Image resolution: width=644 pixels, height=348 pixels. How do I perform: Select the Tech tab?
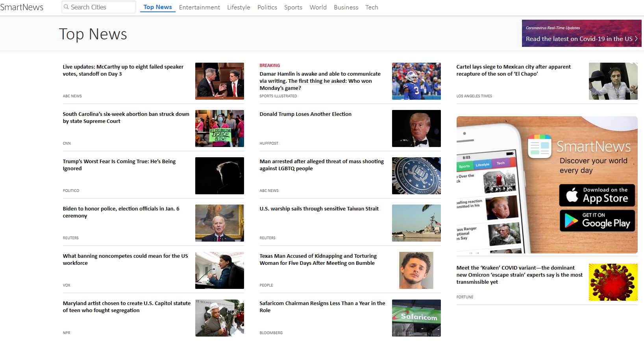click(371, 7)
